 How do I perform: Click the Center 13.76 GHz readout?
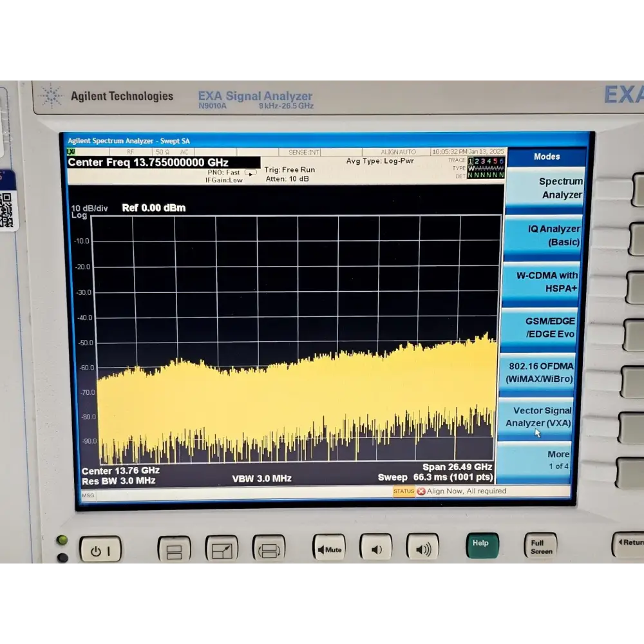(120, 471)
